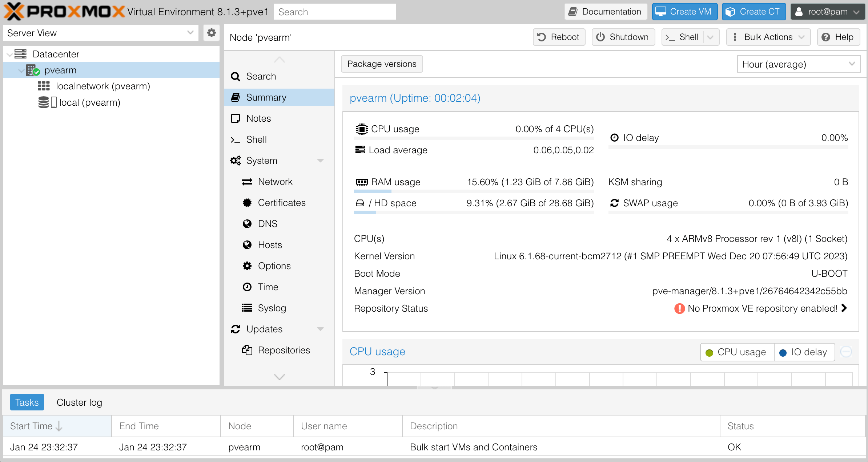Viewport: 868px width, 462px height.
Task: Open the Shell menu item in sidebar
Action: [x=279, y=139]
